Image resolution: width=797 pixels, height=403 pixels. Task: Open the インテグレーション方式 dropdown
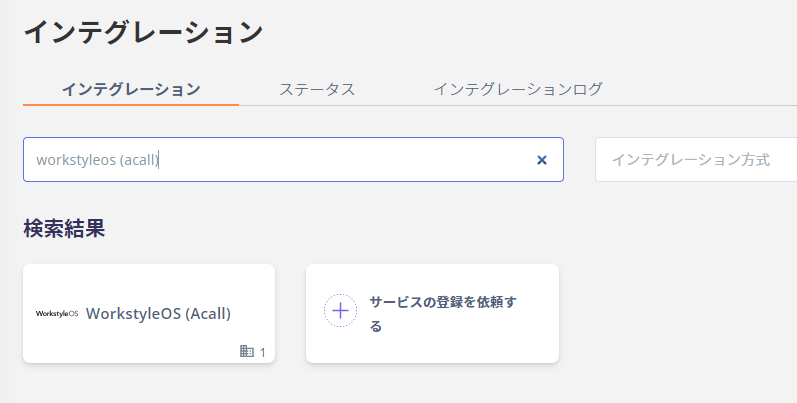point(696,160)
